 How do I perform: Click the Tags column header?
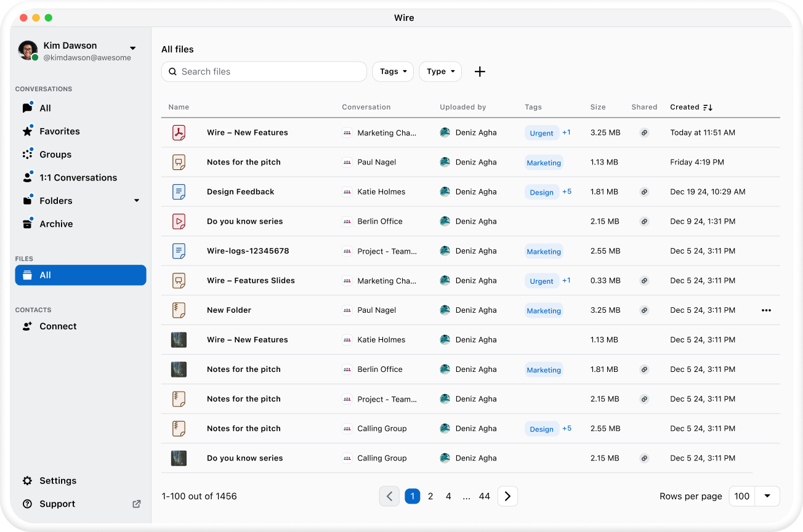(533, 107)
